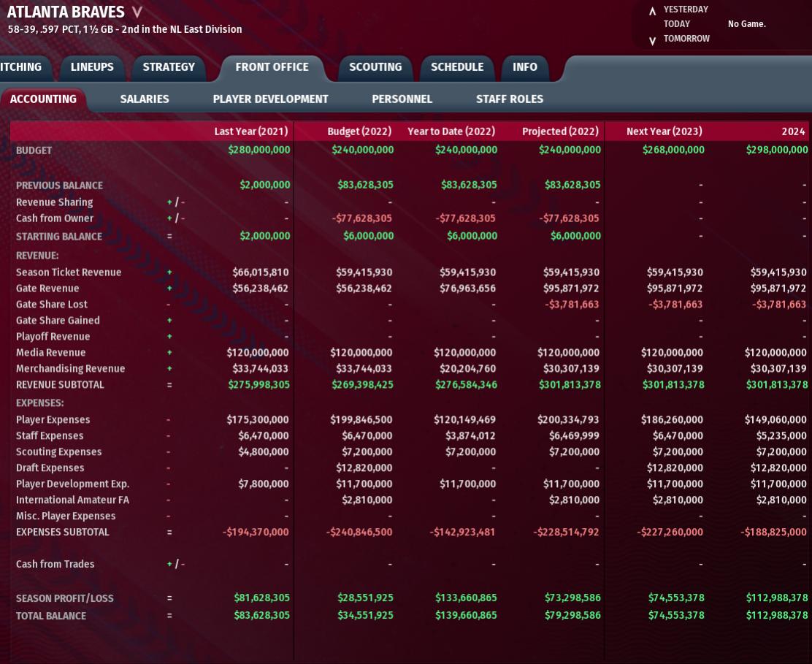Image resolution: width=812 pixels, height=664 pixels.
Task: Select the Gate Revenue row label
Action: tap(47, 288)
